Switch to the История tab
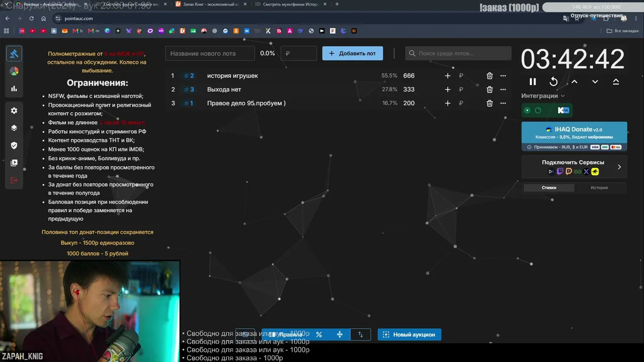The image size is (644, 362). [599, 188]
